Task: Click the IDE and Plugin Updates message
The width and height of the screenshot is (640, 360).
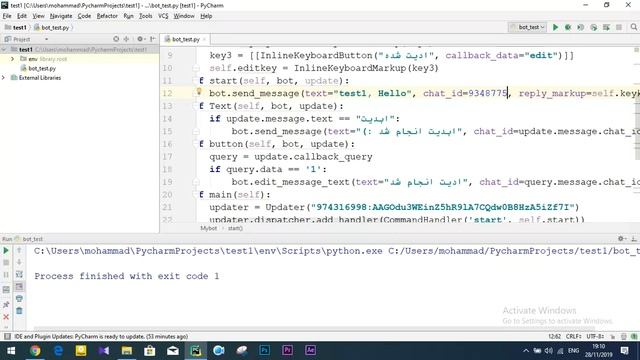Action: pos(101,337)
